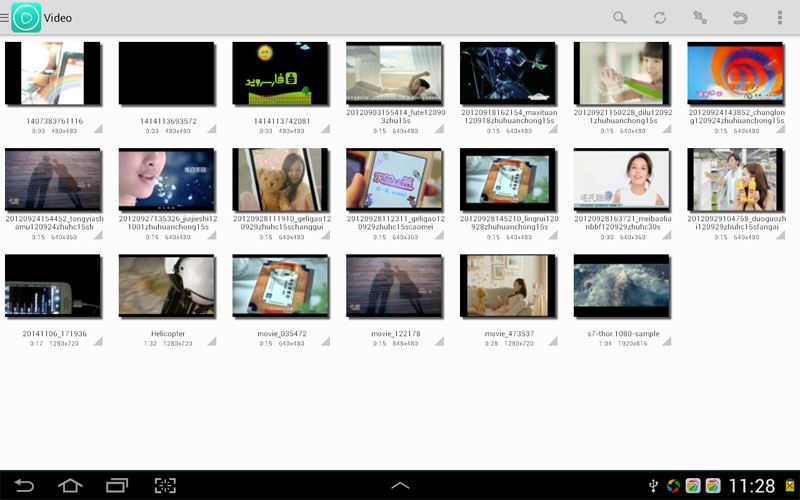Tap the toolbar return arrow icon
The height and width of the screenshot is (500, 800).
(740, 18)
